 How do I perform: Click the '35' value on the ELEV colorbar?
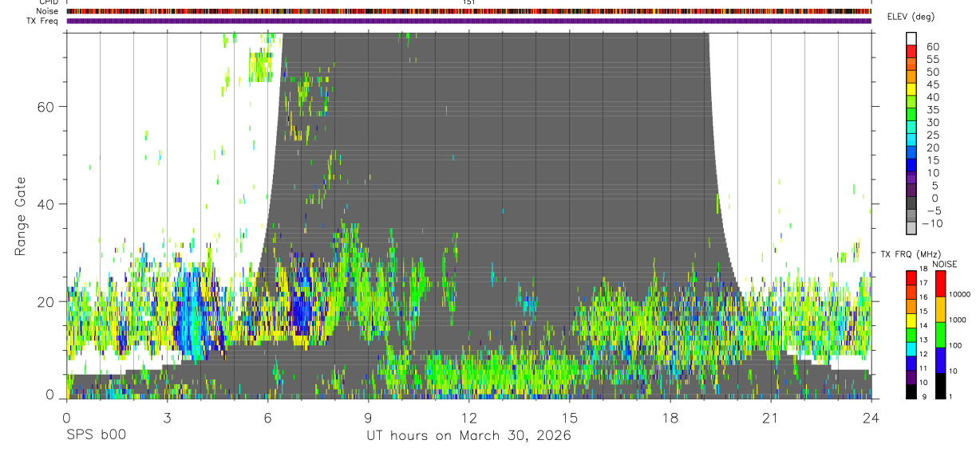coord(932,109)
